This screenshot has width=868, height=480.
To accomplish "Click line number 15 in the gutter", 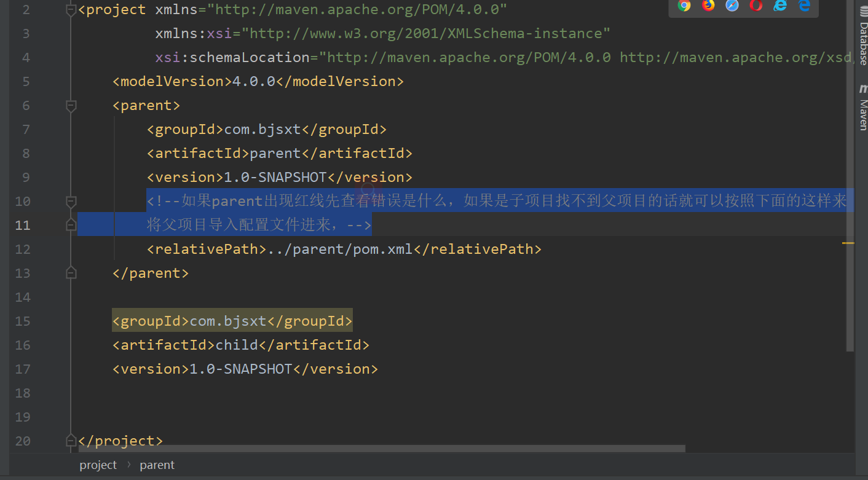I will [x=23, y=321].
